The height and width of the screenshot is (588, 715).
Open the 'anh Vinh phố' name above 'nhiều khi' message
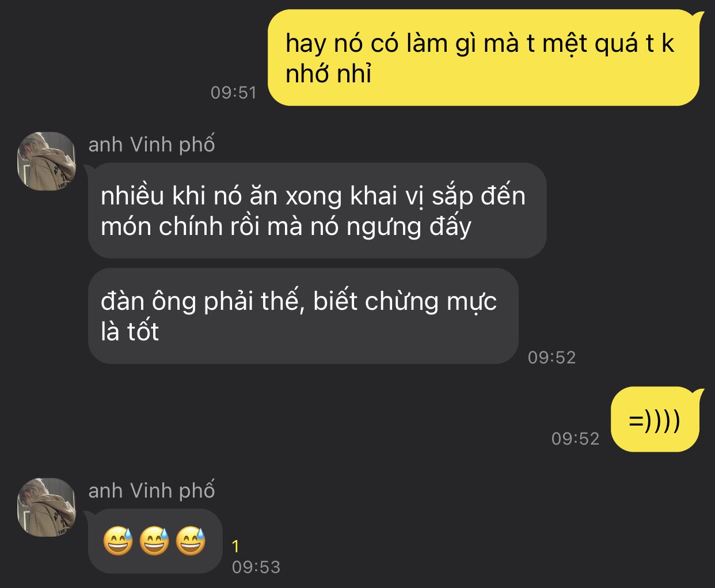tap(151, 144)
